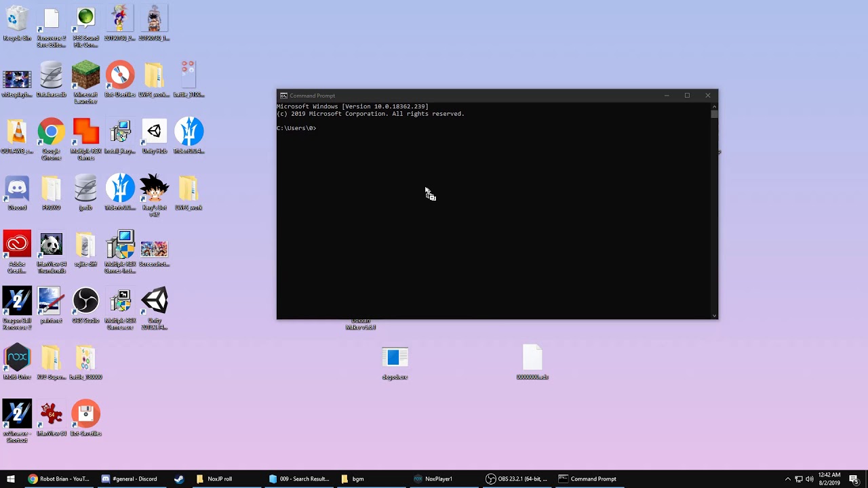868x488 pixels.
Task: Select the top-row LWFS_work folder
Action: coord(154,80)
